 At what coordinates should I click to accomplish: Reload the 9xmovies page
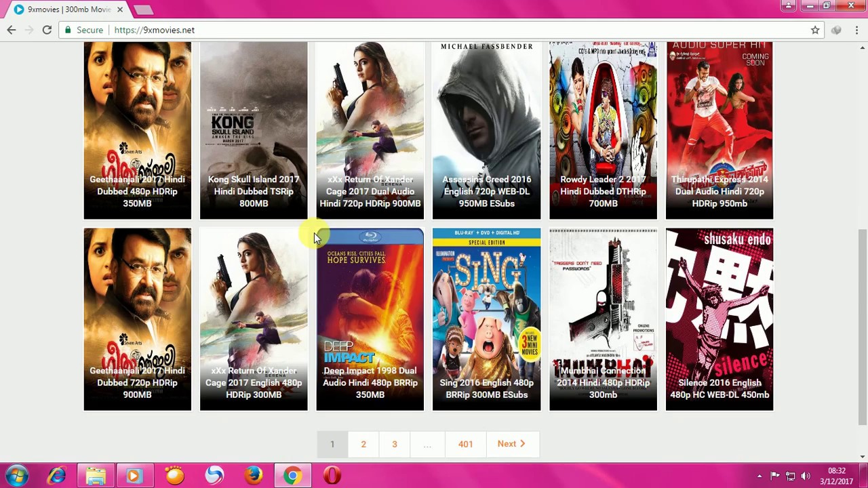point(47,30)
